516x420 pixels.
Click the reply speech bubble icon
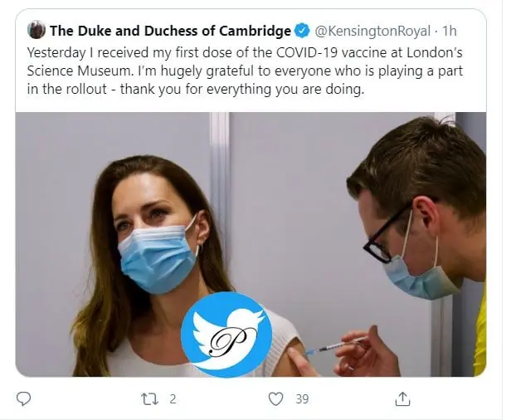(24, 398)
